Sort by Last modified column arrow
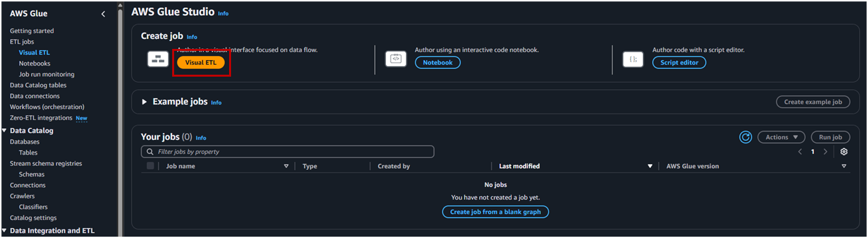868x238 pixels. (x=650, y=166)
